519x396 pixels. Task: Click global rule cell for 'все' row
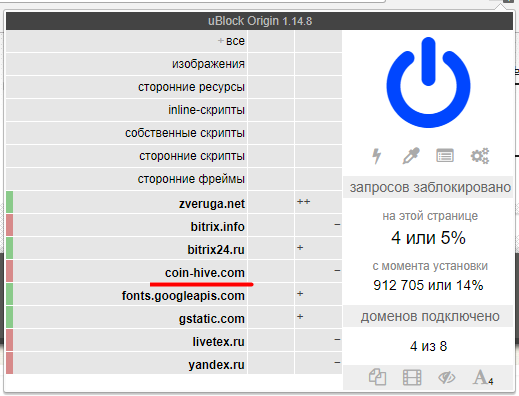click(271, 41)
